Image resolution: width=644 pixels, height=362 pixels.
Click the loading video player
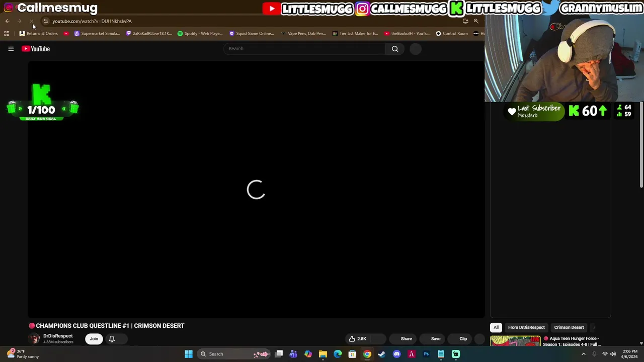(256, 189)
